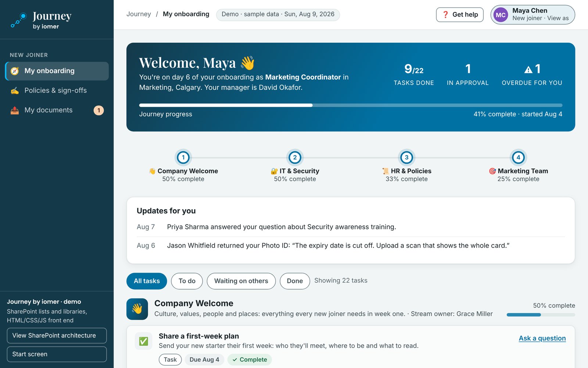The width and height of the screenshot is (588, 368).
Task: Click the Aug 6 Jason Whitfield update
Action: [351, 245]
